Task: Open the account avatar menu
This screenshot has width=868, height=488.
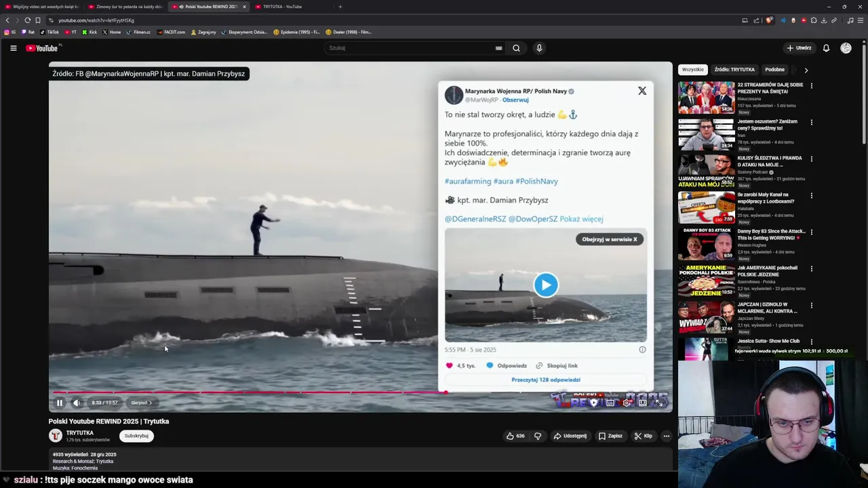Action: tap(846, 48)
